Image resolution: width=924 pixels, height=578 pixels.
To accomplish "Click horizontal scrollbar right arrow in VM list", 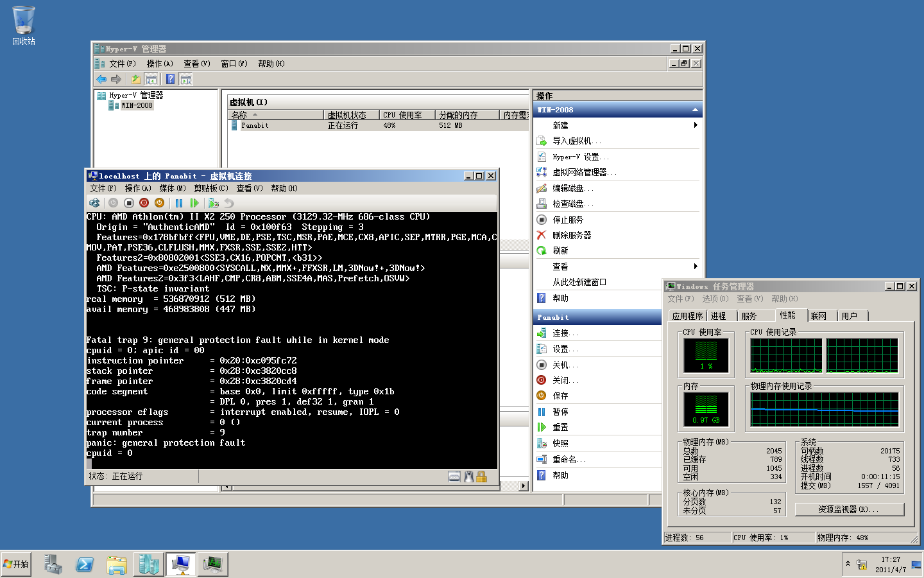I will point(524,486).
